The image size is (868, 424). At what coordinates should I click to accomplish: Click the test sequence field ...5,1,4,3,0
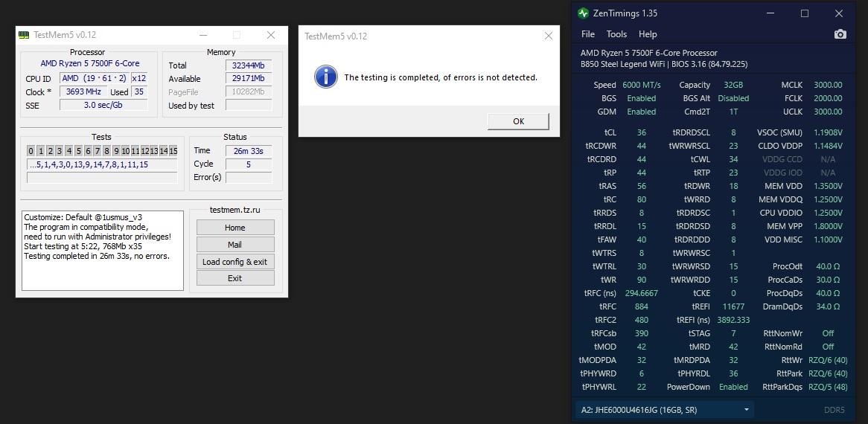102,164
